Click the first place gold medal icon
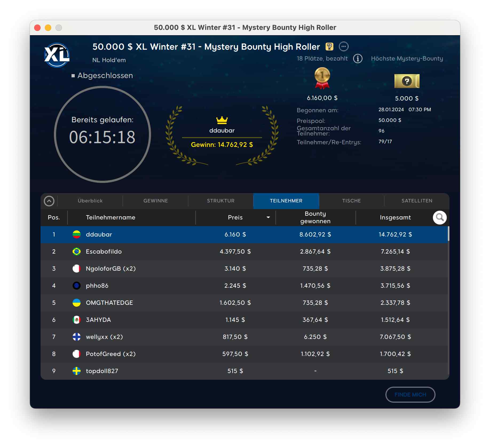Image resolution: width=490 pixels, height=448 pixels. click(x=322, y=78)
